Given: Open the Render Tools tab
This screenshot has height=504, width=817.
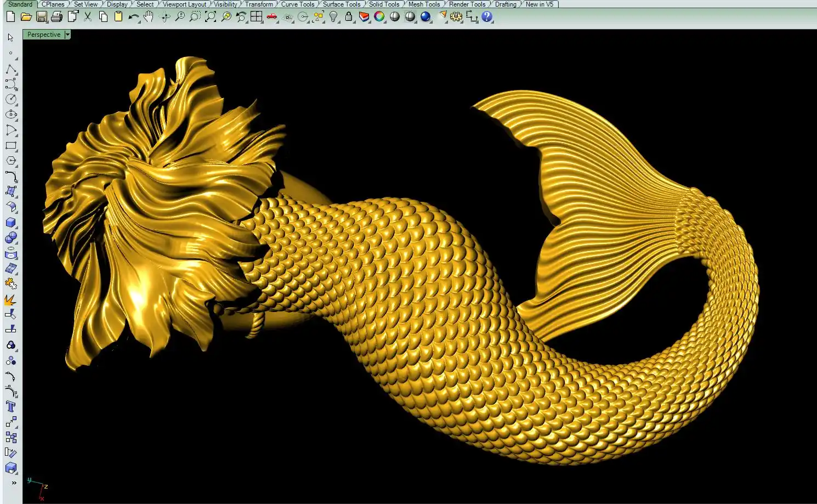Looking at the screenshot, I should (467, 4).
